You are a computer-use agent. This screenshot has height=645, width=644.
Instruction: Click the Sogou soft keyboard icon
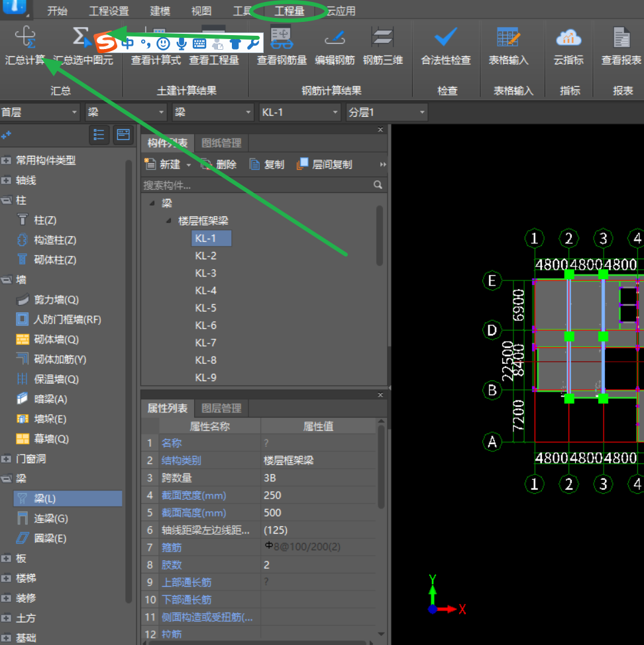click(199, 43)
